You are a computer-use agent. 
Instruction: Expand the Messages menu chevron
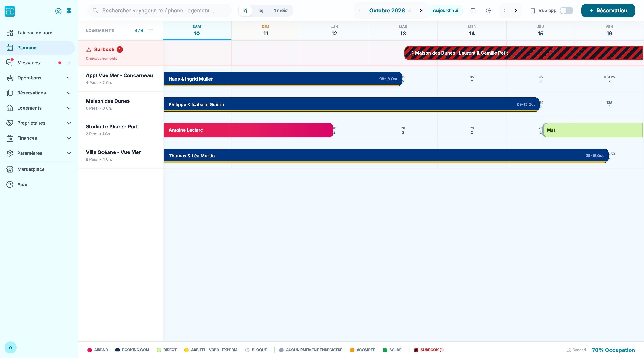click(x=69, y=63)
